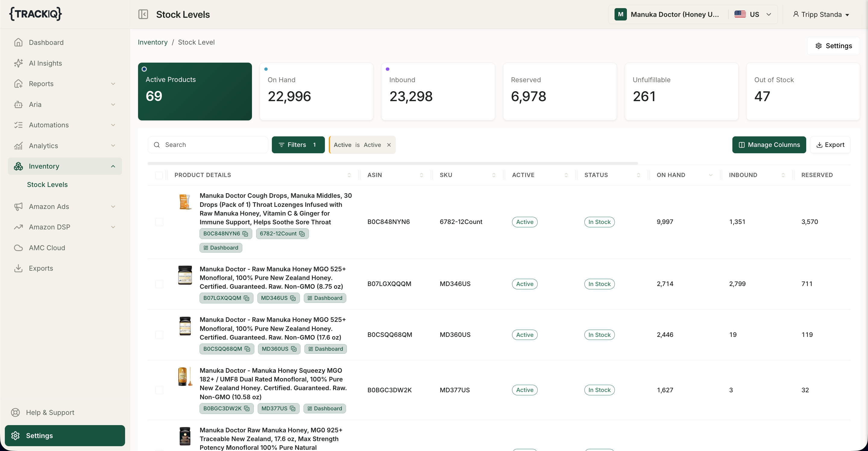Select checkbox for the MD360US product row
This screenshot has height=451, width=868.
(x=159, y=334)
